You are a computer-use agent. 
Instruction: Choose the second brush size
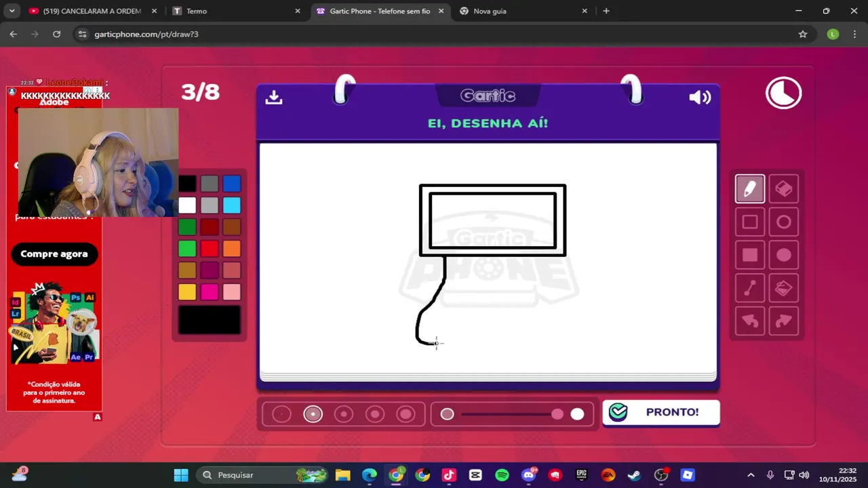[x=313, y=414]
